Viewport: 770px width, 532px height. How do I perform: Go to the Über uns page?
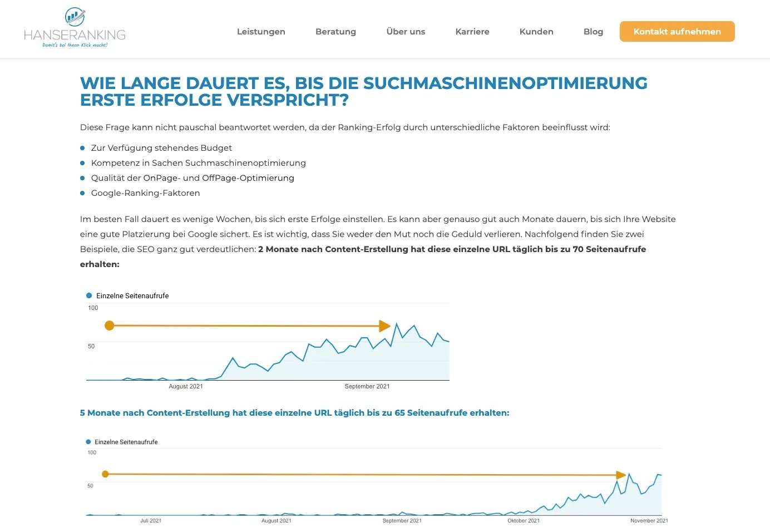(406, 32)
